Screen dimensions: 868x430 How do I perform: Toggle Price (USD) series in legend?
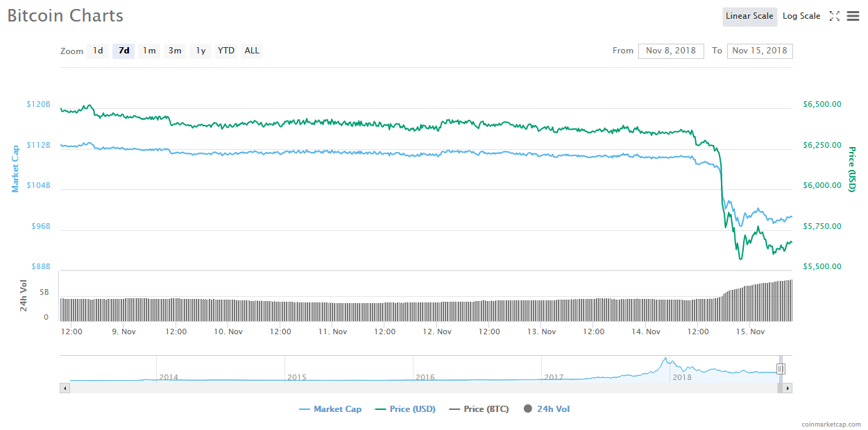(x=405, y=409)
